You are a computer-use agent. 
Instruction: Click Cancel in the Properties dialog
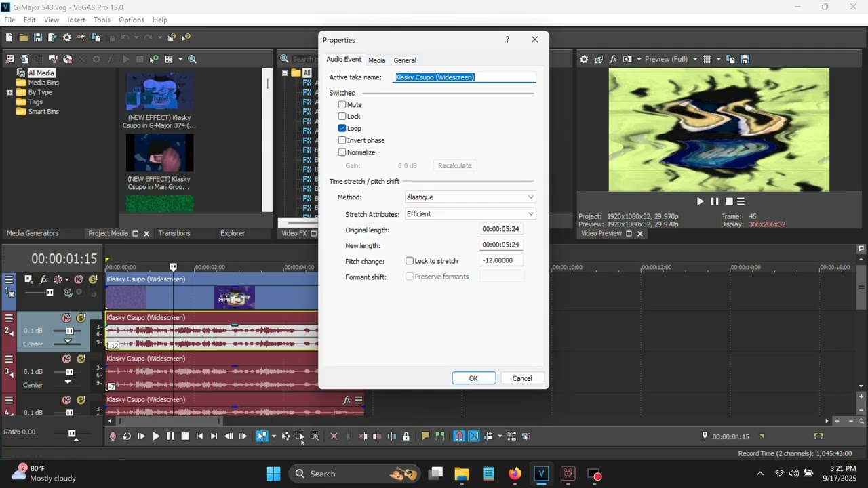coord(522,378)
